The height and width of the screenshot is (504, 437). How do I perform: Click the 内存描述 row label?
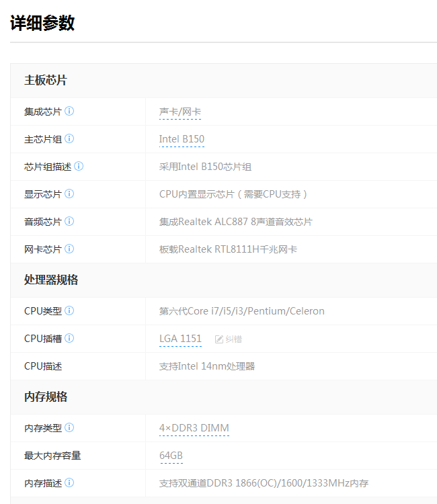point(43,483)
